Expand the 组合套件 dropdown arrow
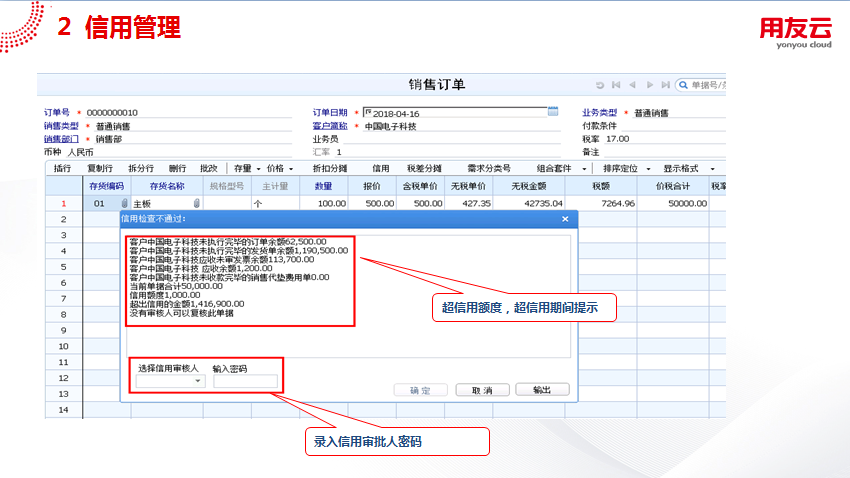This screenshot has height=478, width=850. 584,169
